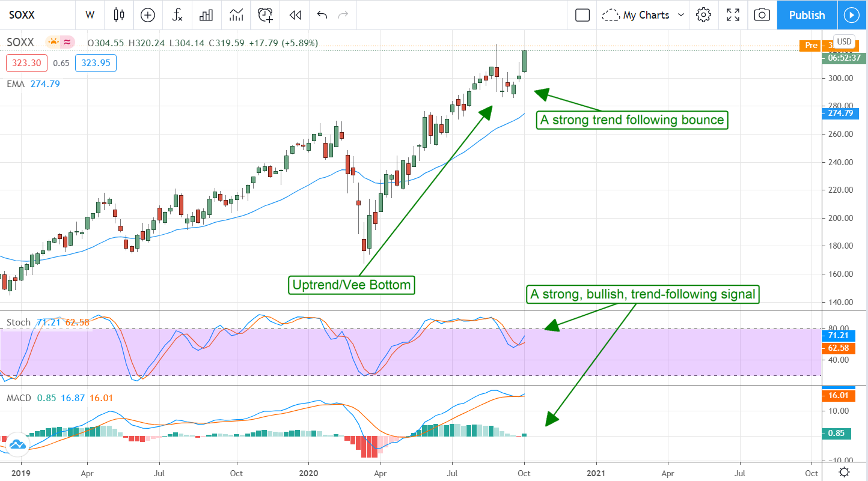868x481 pixels.
Task: Undo the last chart action
Action: tap(322, 15)
